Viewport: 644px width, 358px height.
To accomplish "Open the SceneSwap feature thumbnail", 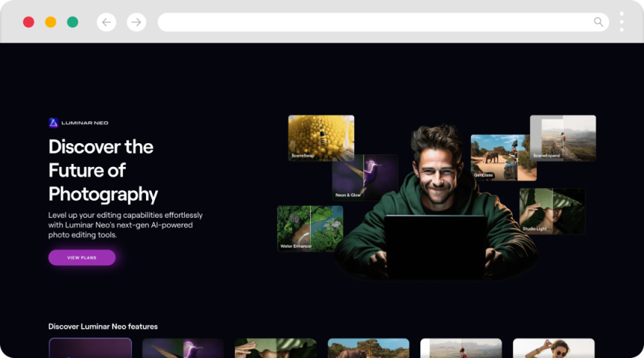I will click(x=321, y=138).
